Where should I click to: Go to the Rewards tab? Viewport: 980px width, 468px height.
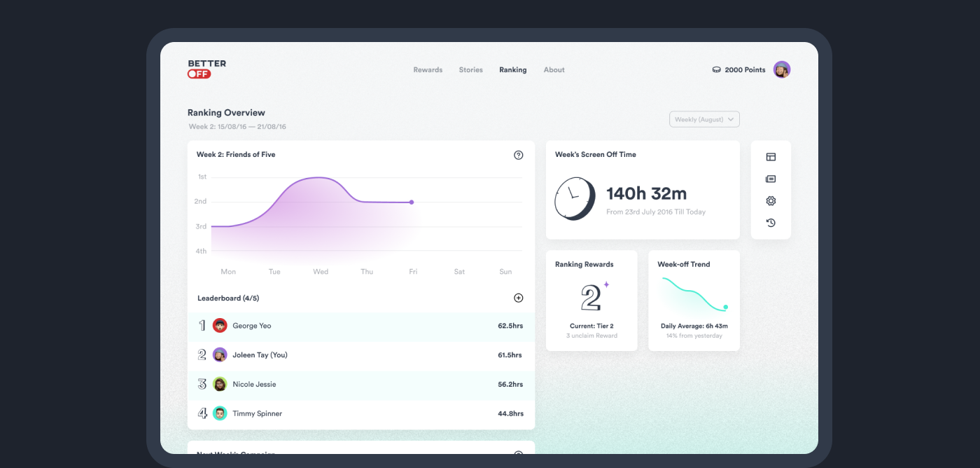coord(428,70)
